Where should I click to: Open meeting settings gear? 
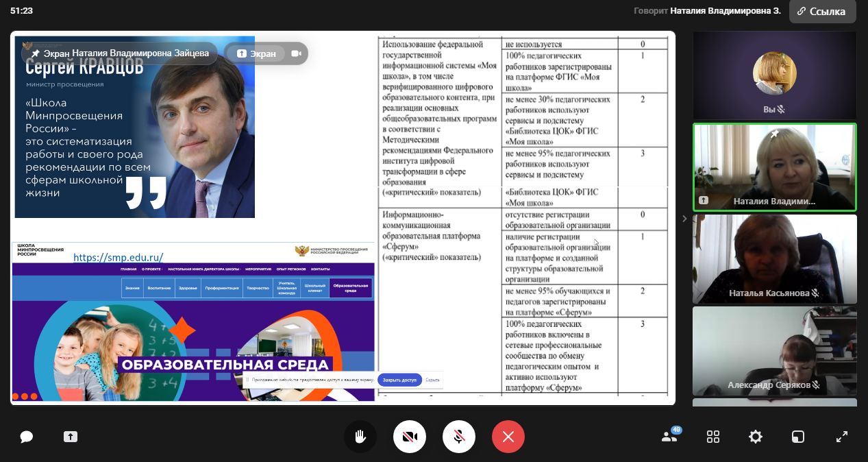click(x=756, y=437)
